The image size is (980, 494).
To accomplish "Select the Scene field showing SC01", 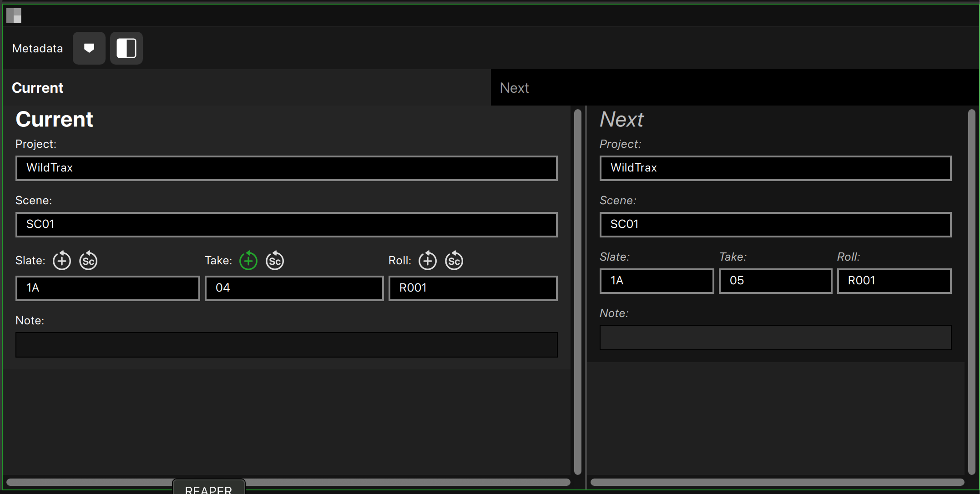I will coord(286,224).
